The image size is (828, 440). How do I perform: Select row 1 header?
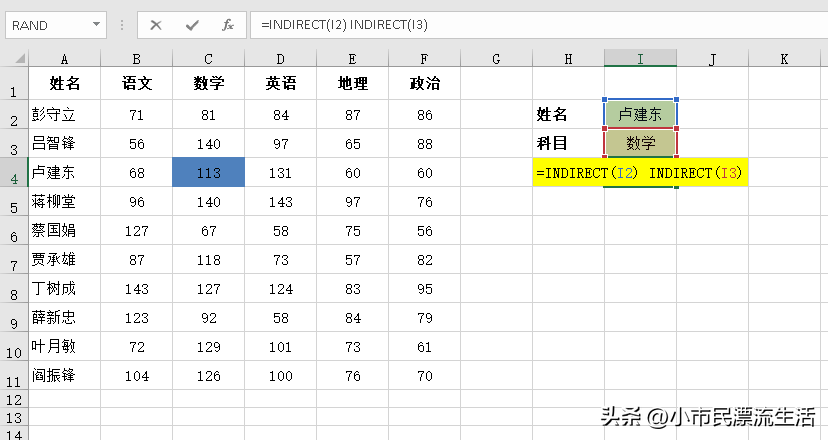[x=14, y=83]
